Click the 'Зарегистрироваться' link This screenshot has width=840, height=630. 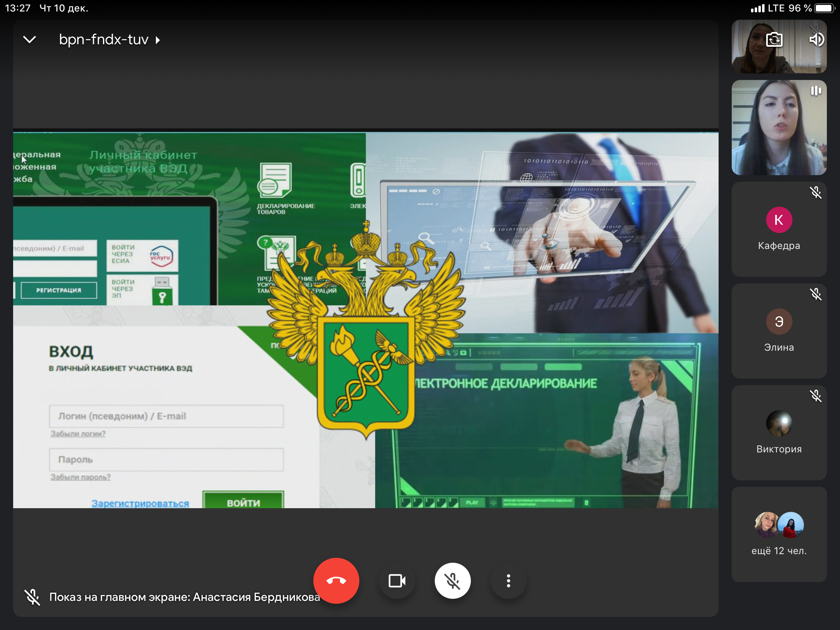[x=140, y=503]
